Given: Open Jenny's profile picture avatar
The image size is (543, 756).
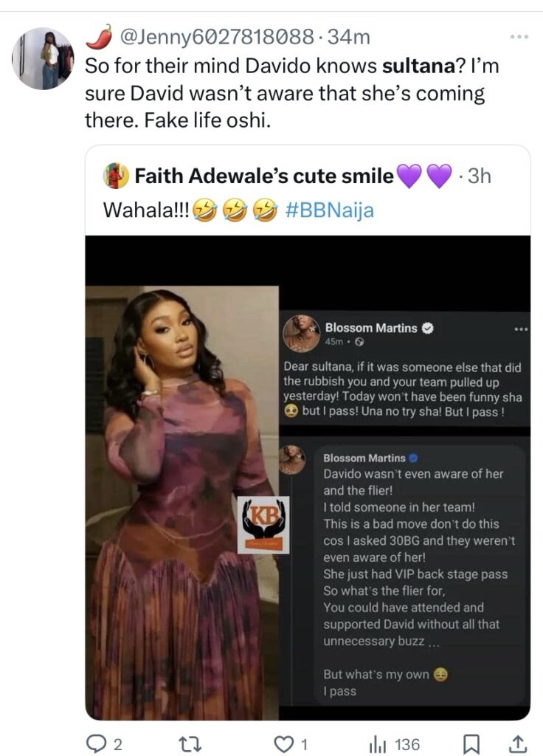Looking at the screenshot, I should (x=44, y=59).
